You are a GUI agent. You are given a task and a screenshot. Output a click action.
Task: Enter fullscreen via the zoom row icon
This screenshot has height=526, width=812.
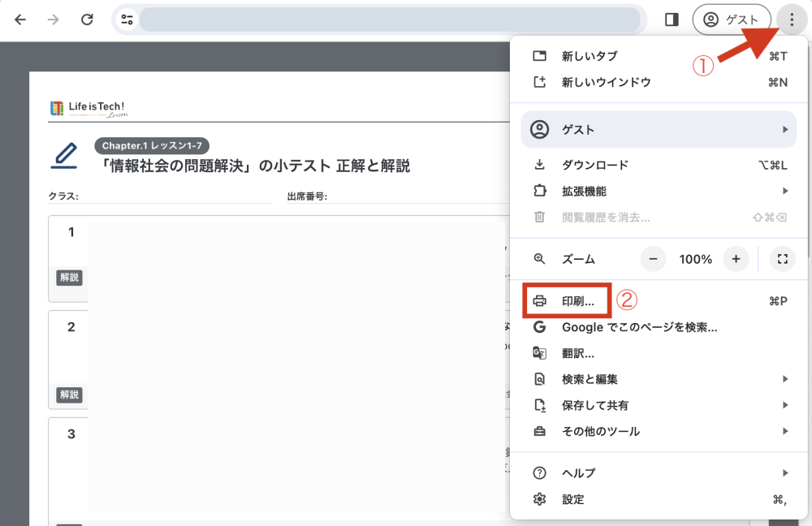(782, 259)
